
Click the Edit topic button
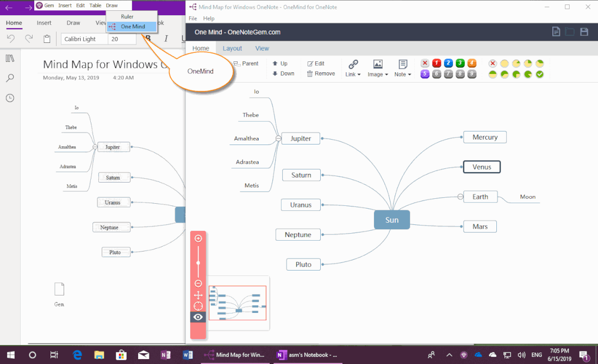click(x=316, y=63)
